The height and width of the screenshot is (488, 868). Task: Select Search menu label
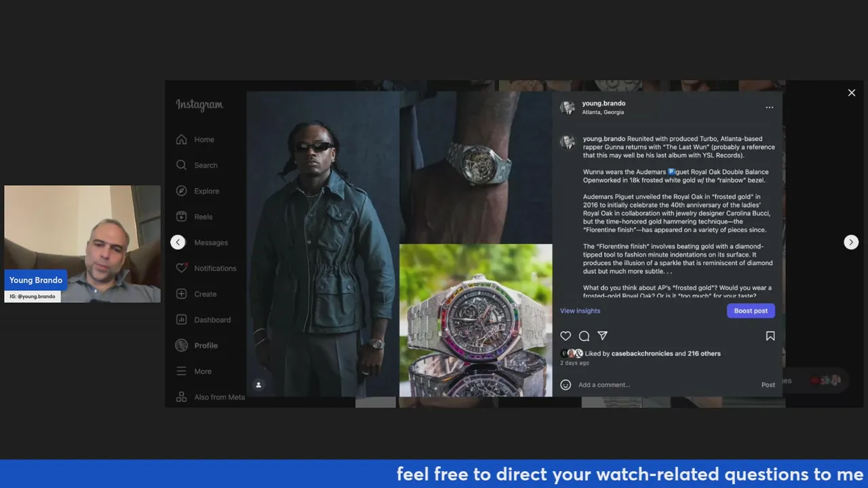click(x=206, y=165)
